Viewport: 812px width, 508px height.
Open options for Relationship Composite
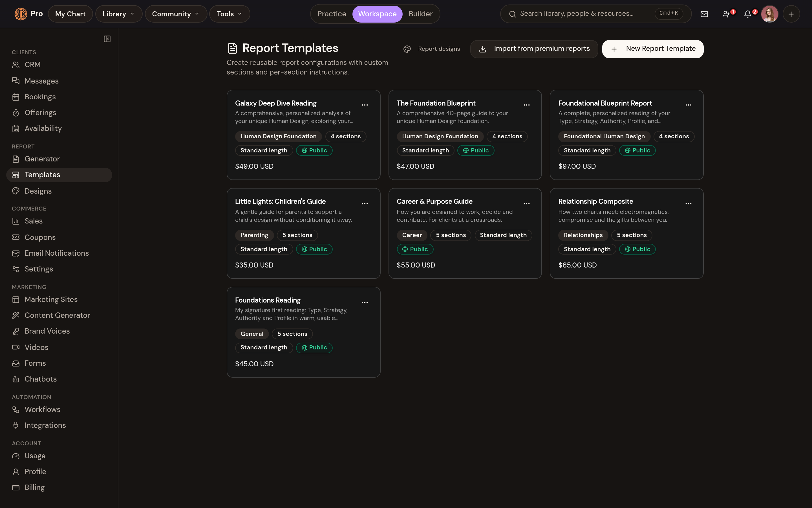pos(688,203)
